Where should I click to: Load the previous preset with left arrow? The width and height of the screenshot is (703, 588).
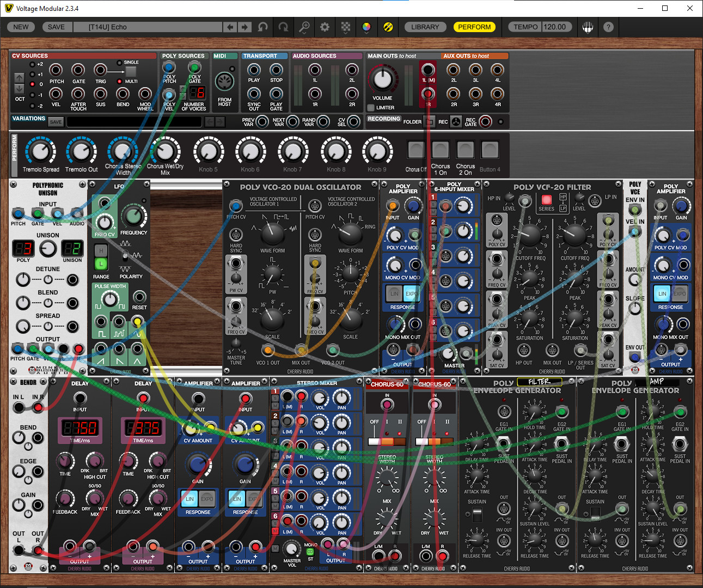[x=230, y=27]
